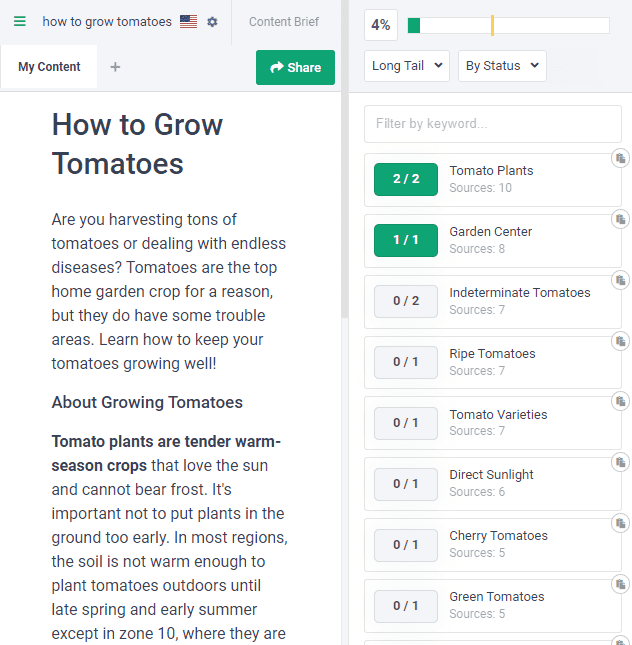Click bold text 'Tomato plants are tender warm-'
Image resolution: width=632 pixels, height=645 pixels.
pyautogui.click(x=166, y=441)
